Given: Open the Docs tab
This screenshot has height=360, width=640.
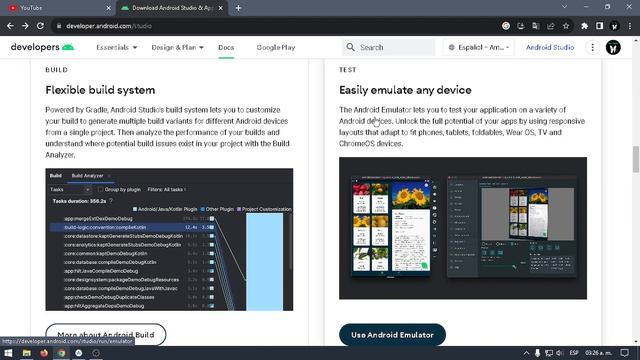Looking at the screenshot, I should coord(226,47).
